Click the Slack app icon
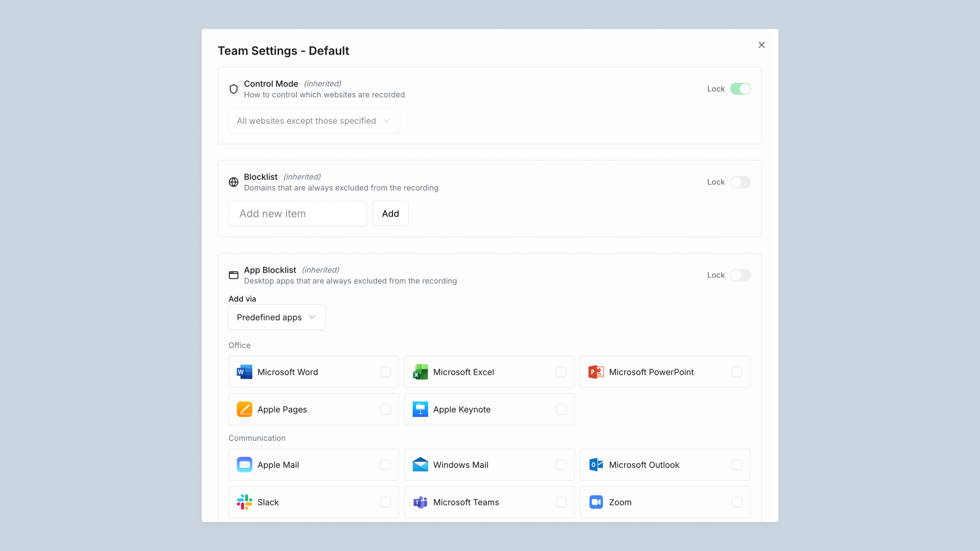The height and width of the screenshot is (551, 980). pyautogui.click(x=244, y=502)
